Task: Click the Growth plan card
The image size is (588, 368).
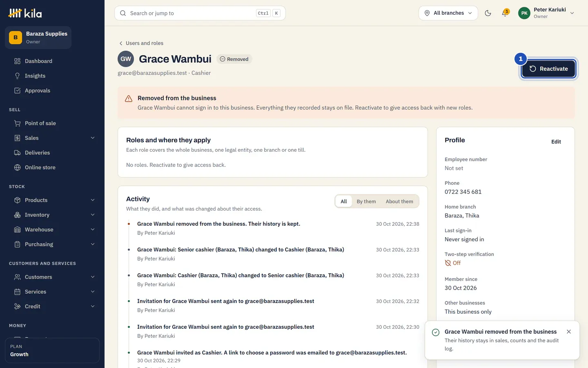Action: click(52, 350)
